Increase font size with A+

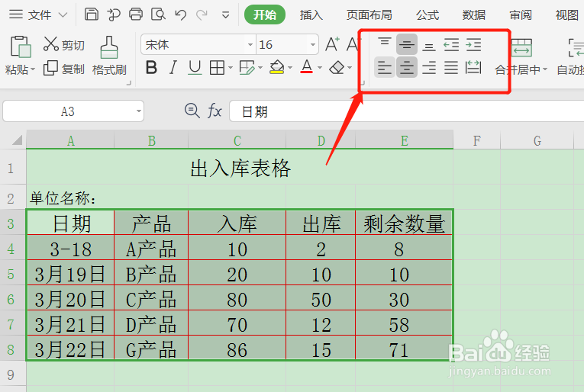click(x=332, y=45)
